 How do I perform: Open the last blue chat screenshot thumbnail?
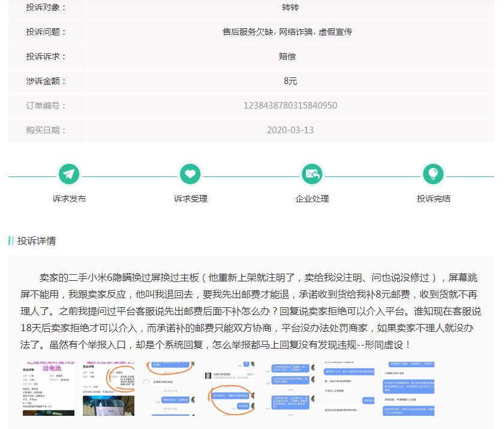(408, 388)
